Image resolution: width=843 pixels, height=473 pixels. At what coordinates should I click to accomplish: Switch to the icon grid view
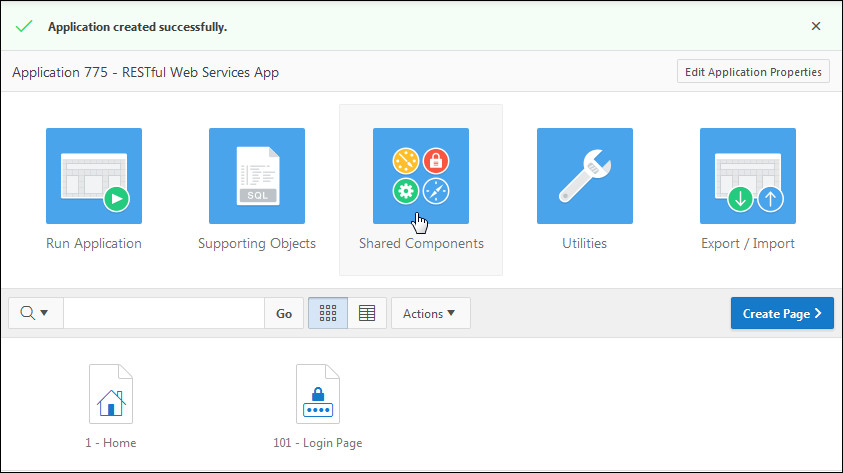[328, 313]
